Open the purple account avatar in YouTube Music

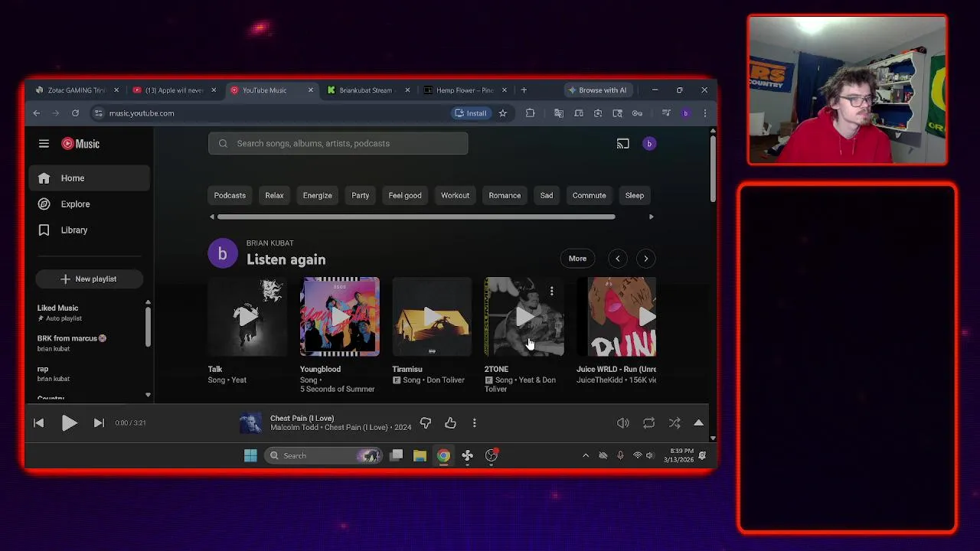click(x=649, y=143)
